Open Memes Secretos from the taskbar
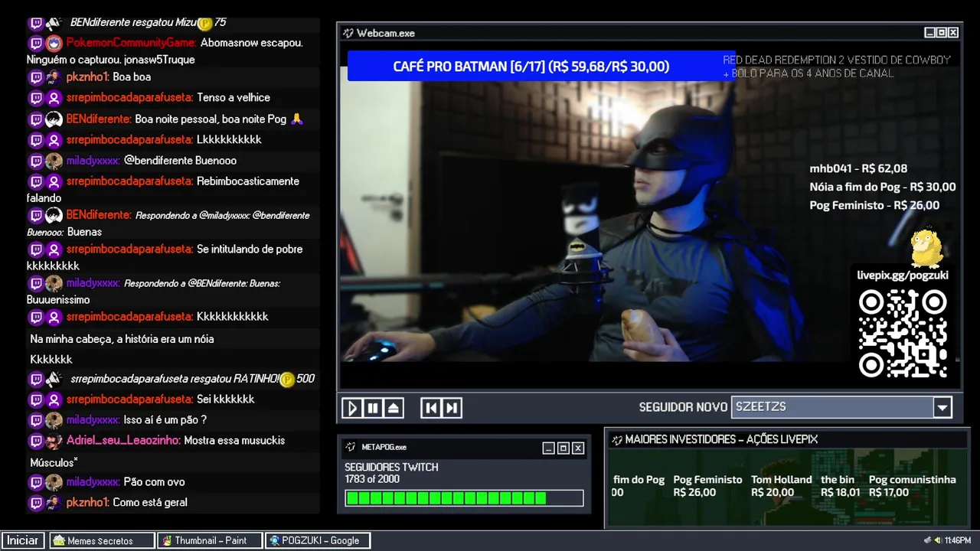 click(102, 540)
